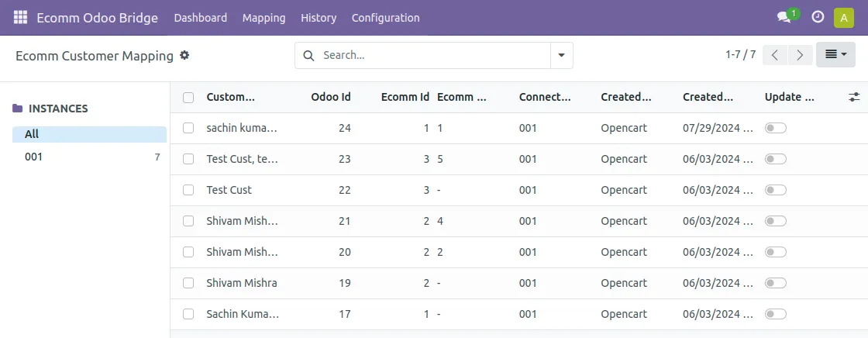Expand the search options dropdown arrow
868x338 pixels.
click(561, 55)
